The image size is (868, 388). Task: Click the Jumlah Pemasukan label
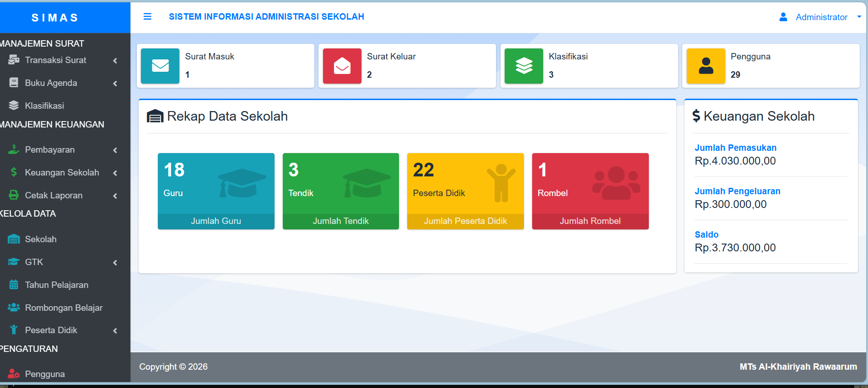pos(735,148)
